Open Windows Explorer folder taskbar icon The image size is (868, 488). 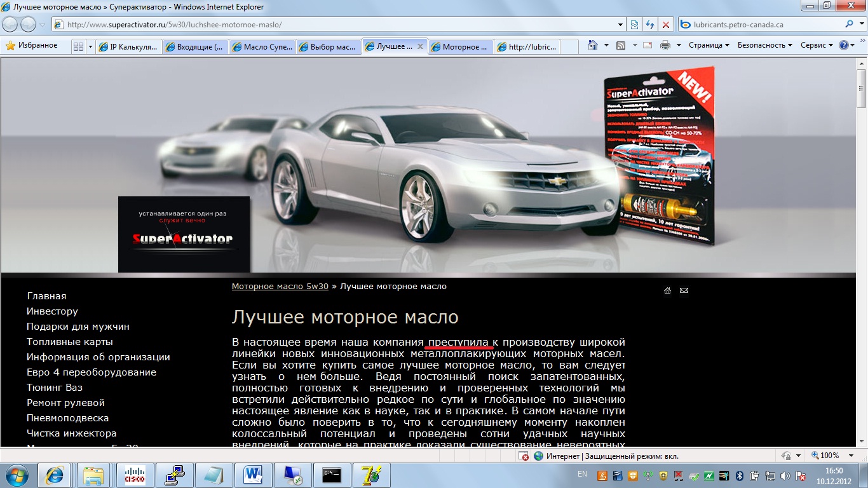[94, 475]
